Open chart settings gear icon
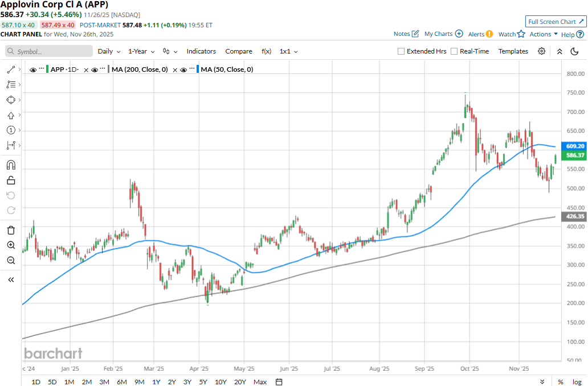The height and width of the screenshot is (386, 588). [x=541, y=51]
